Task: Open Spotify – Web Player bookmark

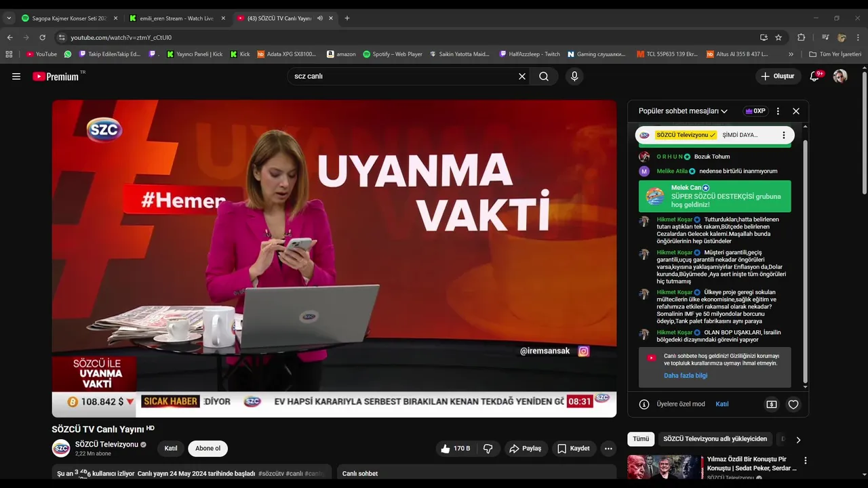Action: click(393, 54)
